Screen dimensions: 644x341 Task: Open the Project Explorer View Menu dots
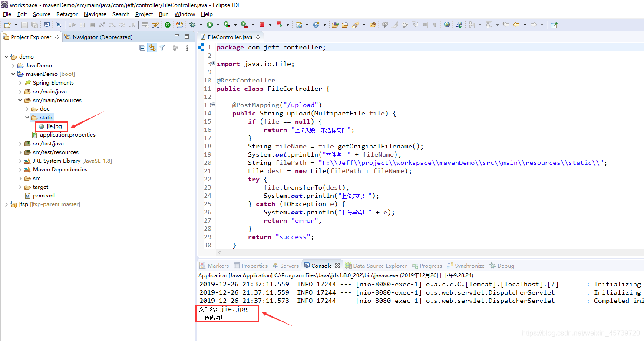pyautogui.click(x=187, y=48)
